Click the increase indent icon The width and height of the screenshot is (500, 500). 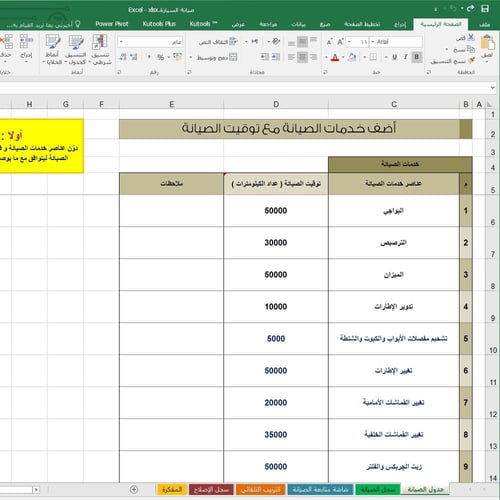coord(265,57)
